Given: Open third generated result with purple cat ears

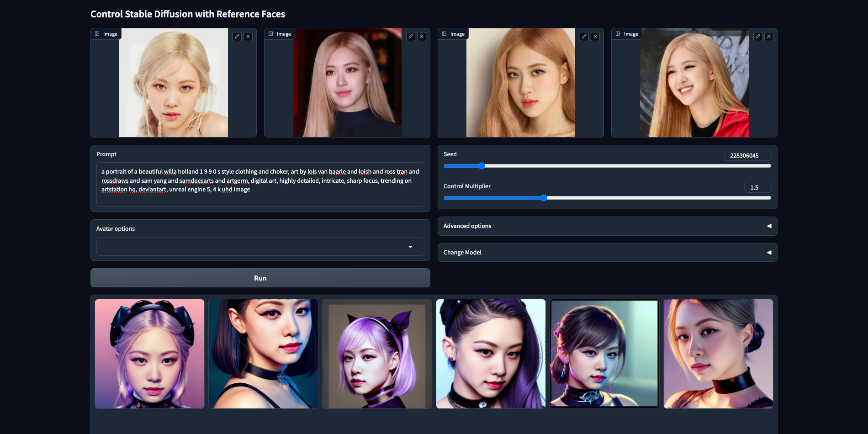Looking at the screenshot, I should point(377,354).
